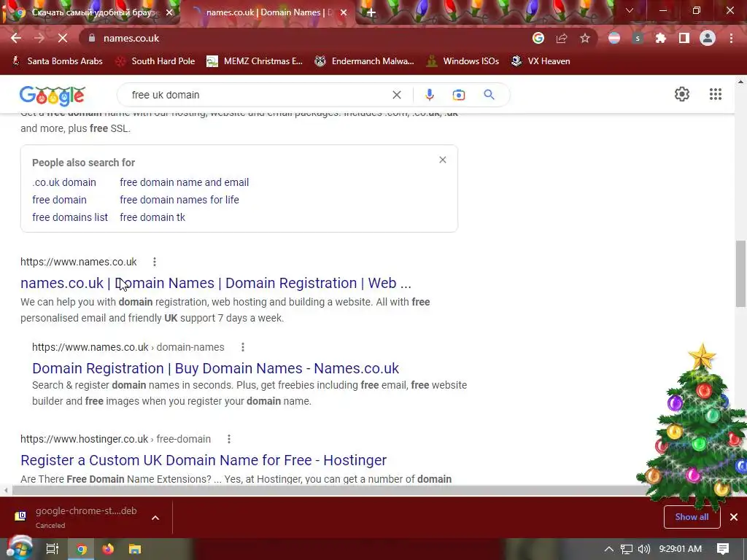The height and width of the screenshot is (560, 747).
Task: Click the address bar URL names.co.uk
Action: click(x=131, y=38)
